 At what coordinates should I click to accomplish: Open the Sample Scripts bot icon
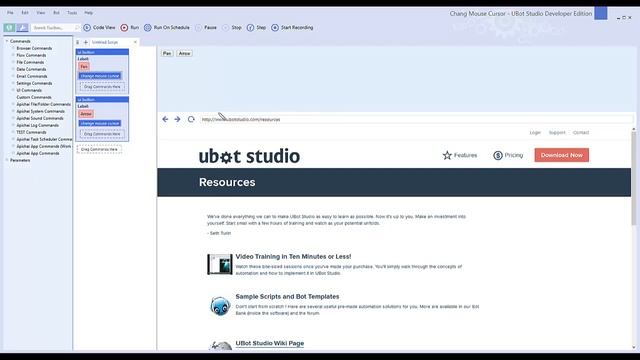coord(220,306)
